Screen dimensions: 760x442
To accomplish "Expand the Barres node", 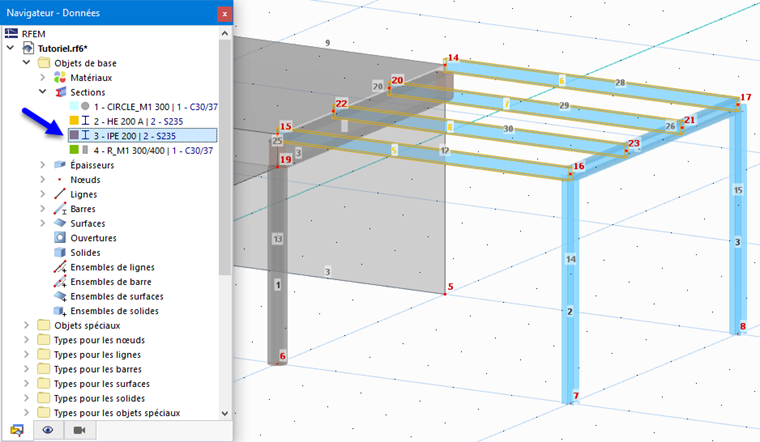I will point(43,208).
